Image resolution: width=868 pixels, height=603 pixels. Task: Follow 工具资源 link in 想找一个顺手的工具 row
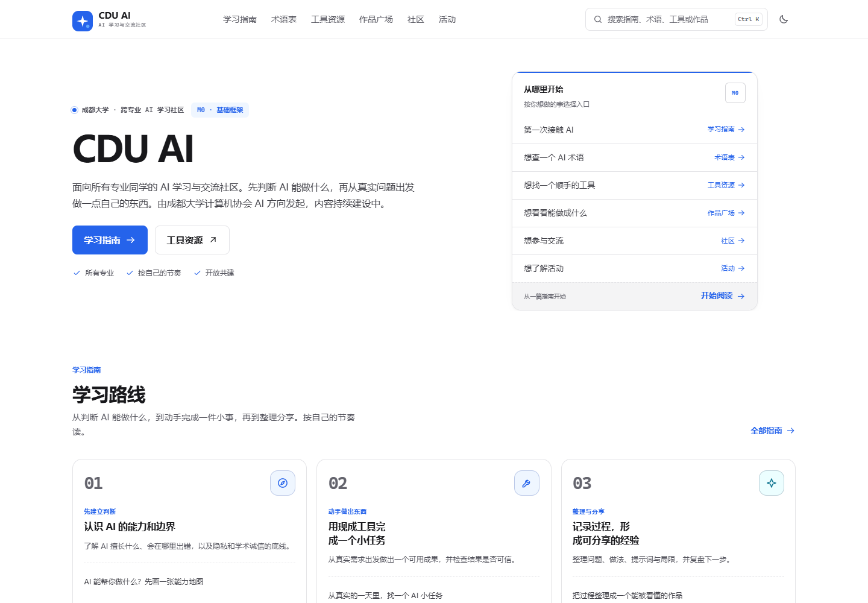click(x=726, y=185)
